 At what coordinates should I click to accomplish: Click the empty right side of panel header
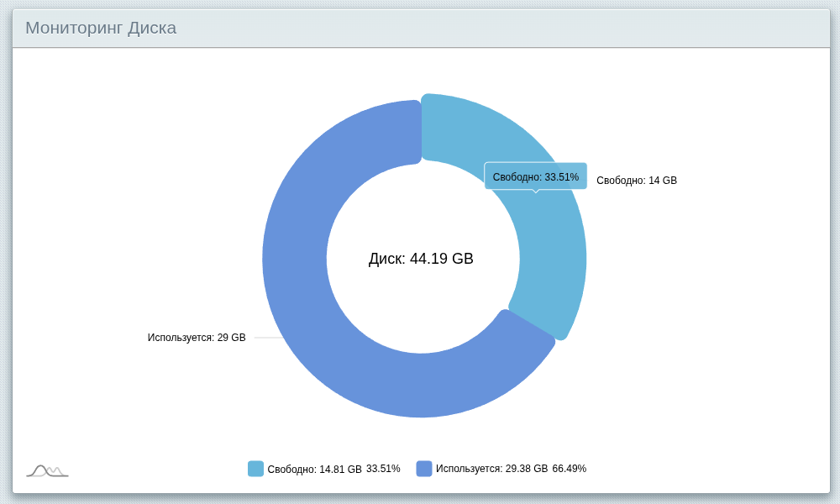pyautogui.click(x=672, y=28)
